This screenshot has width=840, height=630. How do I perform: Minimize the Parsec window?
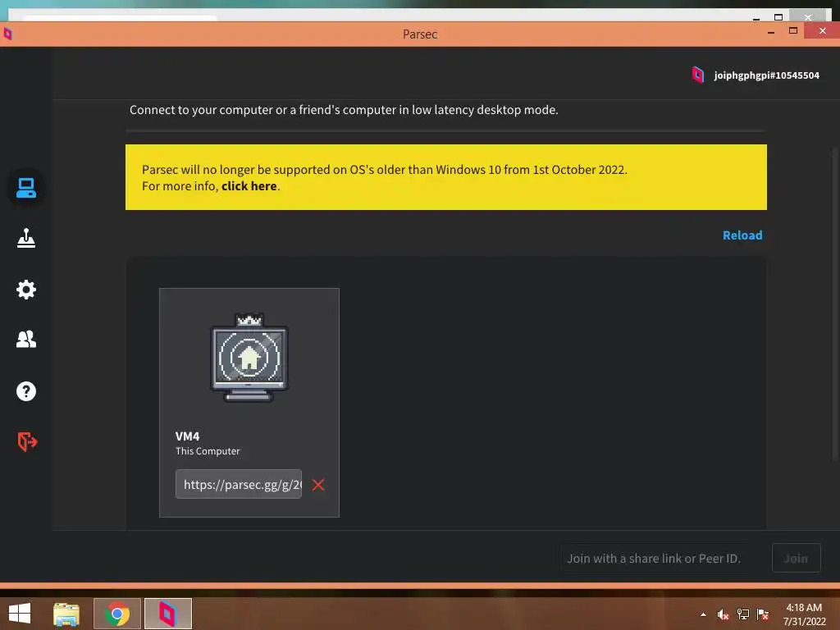tap(771, 32)
